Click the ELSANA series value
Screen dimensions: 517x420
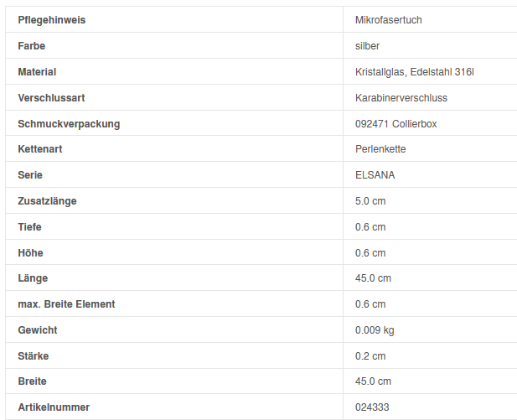coord(375,175)
